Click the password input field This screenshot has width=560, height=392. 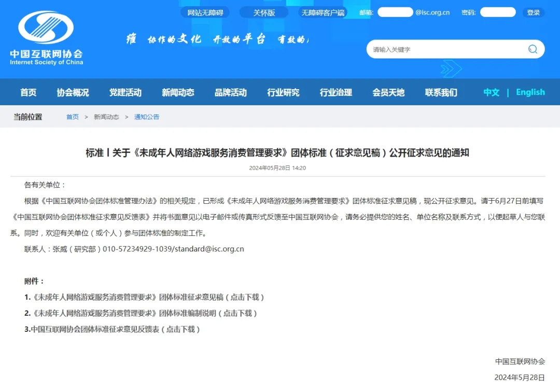click(x=498, y=12)
